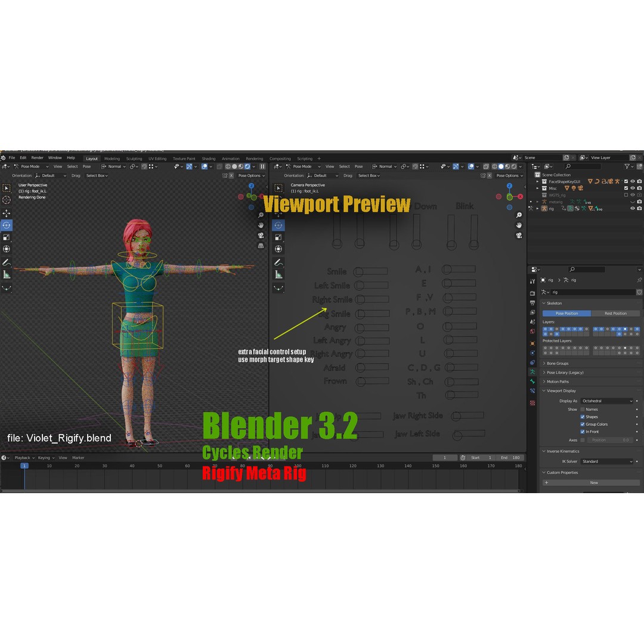Select the Move tool in left viewport
This screenshot has width=644, height=644.
(x=7, y=213)
